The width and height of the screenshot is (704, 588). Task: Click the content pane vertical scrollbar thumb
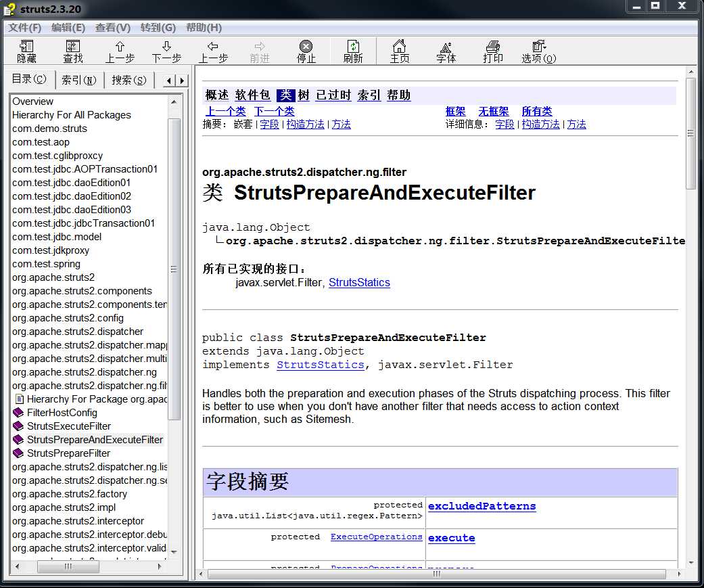(x=691, y=133)
